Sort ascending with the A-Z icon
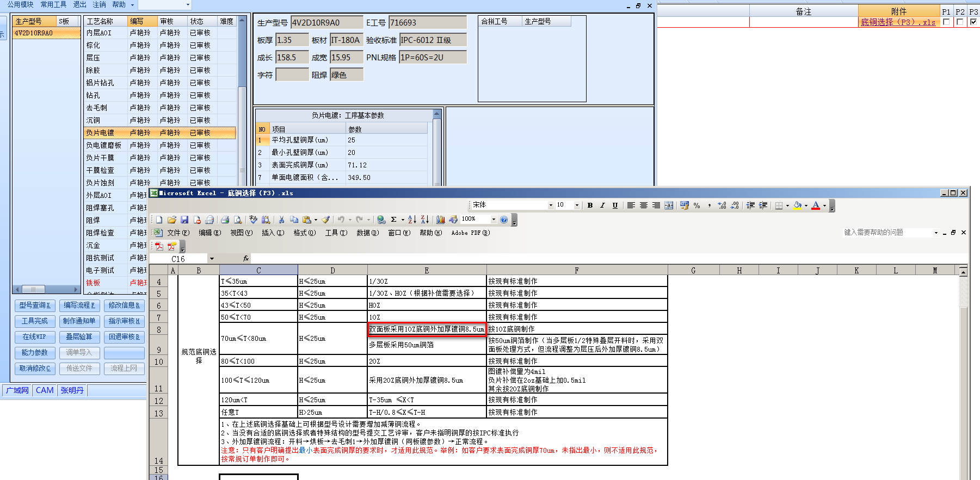 pyautogui.click(x=412, y=220)
